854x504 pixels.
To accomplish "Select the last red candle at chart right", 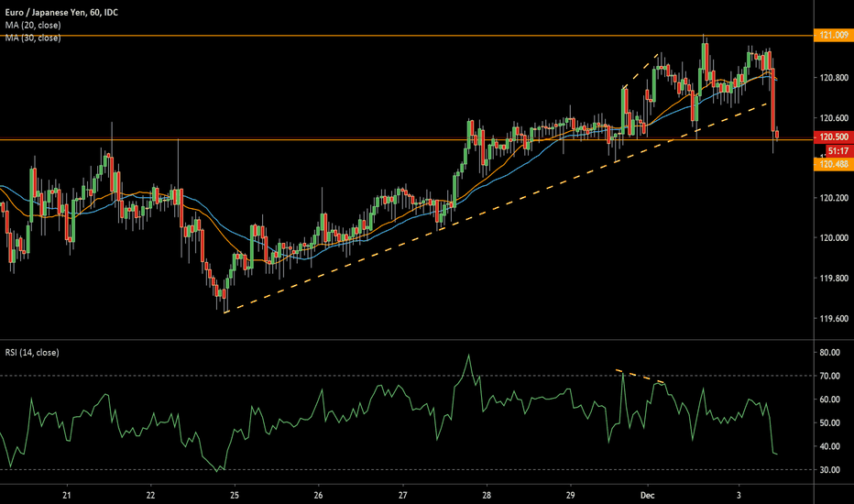I will 777,135.
